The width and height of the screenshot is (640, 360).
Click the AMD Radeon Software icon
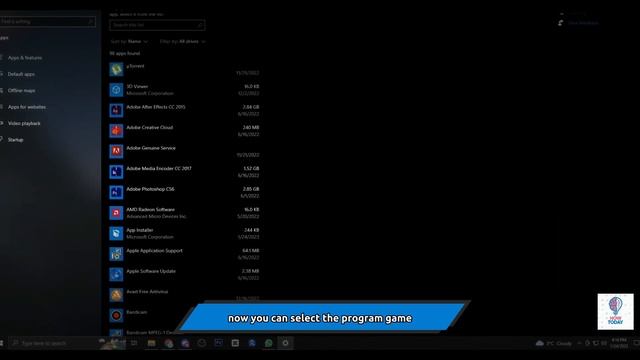(116, 213)
